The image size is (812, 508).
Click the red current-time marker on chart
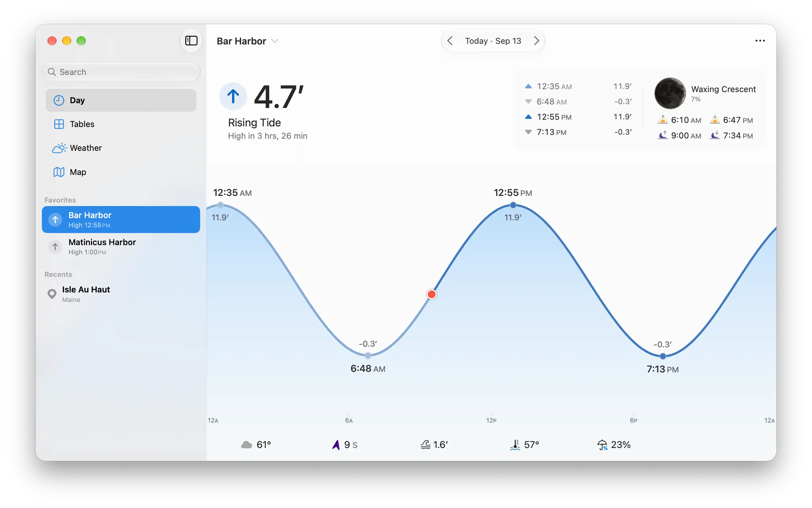click(431, 294)
